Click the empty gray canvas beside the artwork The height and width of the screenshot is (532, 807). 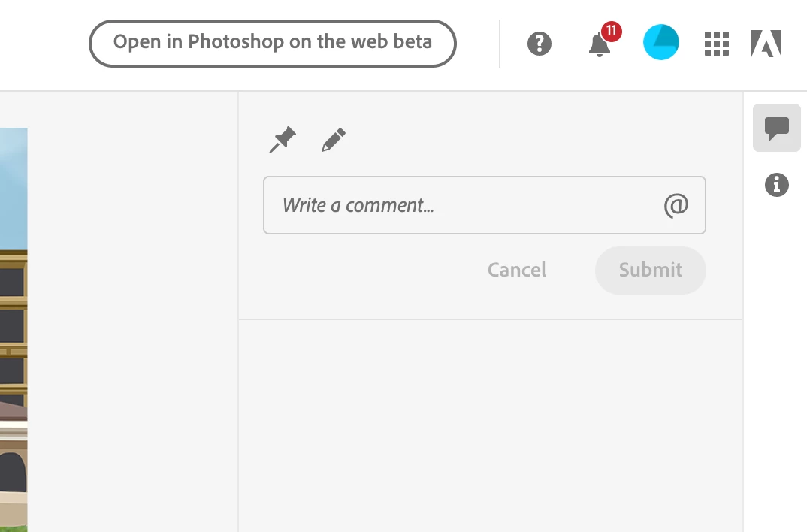click(x=132, y=316)
